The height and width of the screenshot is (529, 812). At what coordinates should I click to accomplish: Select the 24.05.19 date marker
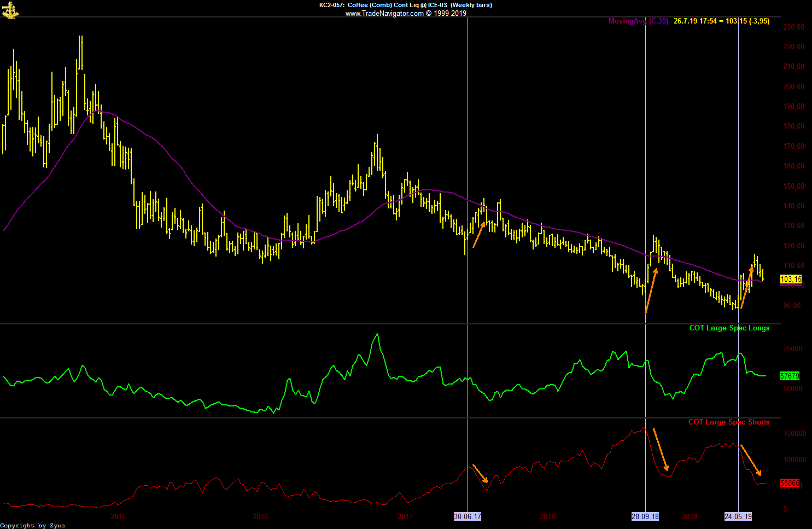[738, 516]
